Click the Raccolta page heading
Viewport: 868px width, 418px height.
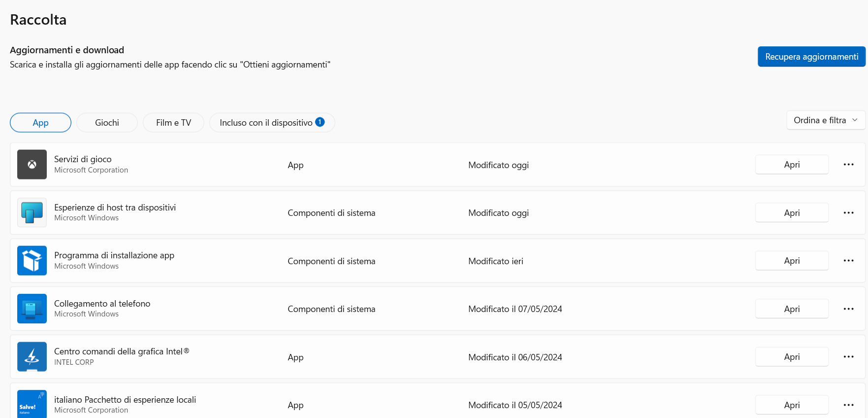(38, 20)
